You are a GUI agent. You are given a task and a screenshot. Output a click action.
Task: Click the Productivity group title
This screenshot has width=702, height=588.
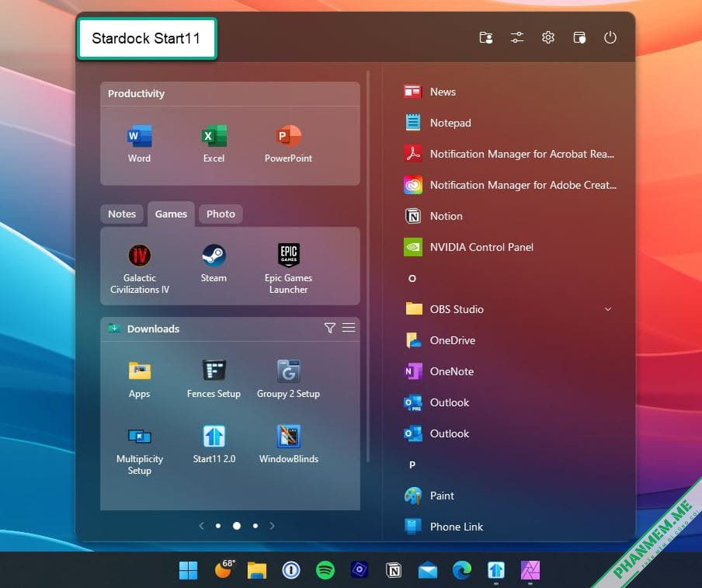pos(136,93)
